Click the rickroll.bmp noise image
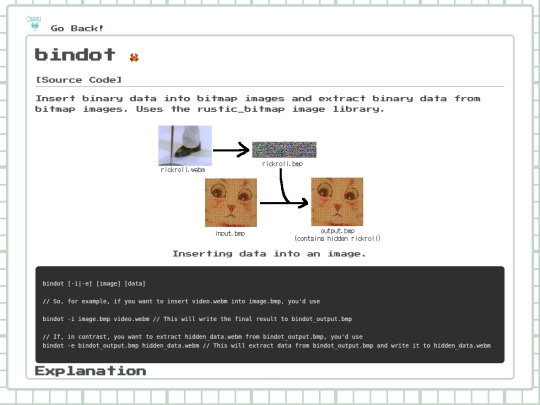540x405 pixels. pos(284,150)
